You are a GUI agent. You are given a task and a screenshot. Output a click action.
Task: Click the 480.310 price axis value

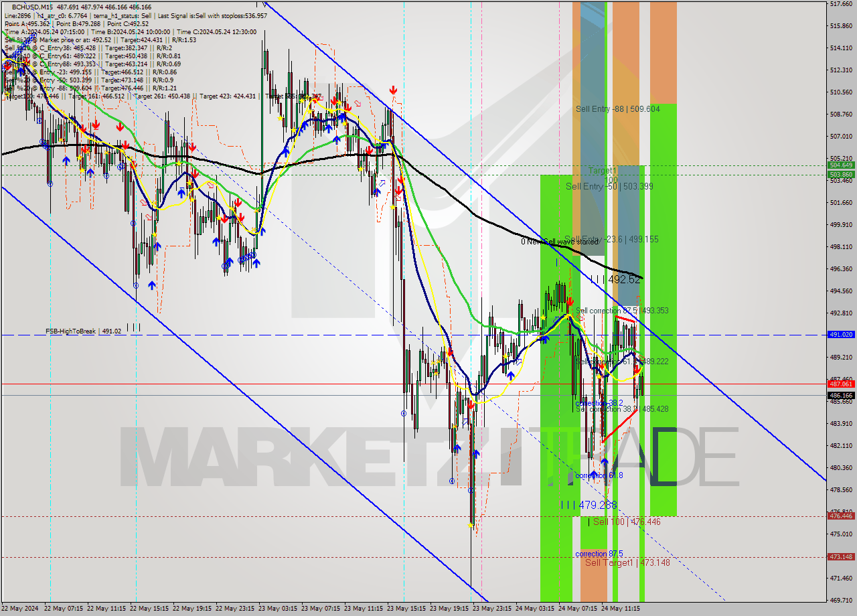[841, 467]
